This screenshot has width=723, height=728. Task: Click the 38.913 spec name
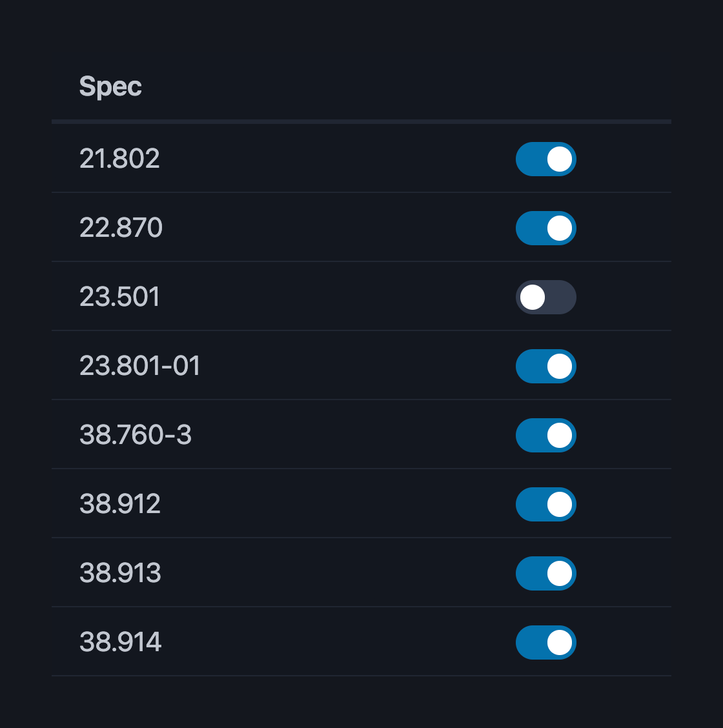[x=121, y=573]
